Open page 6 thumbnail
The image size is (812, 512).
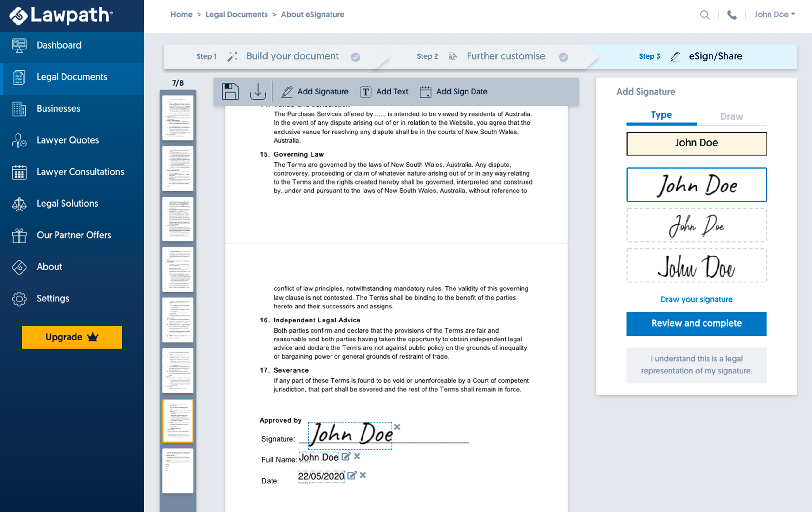point(178,370)
